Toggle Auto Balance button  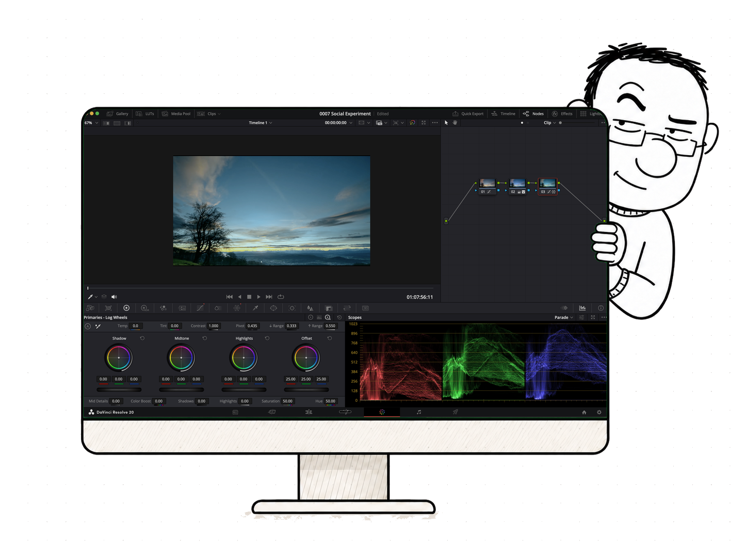click(88, 326)
